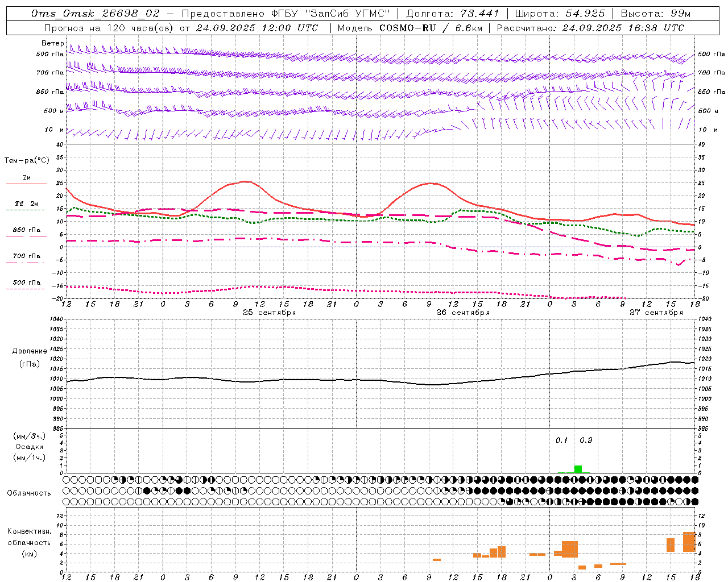Click the small orange bar at 9h 26 сентября
Image resolution: width=728 pixels, height=582 pixels.
pos(437,560)
